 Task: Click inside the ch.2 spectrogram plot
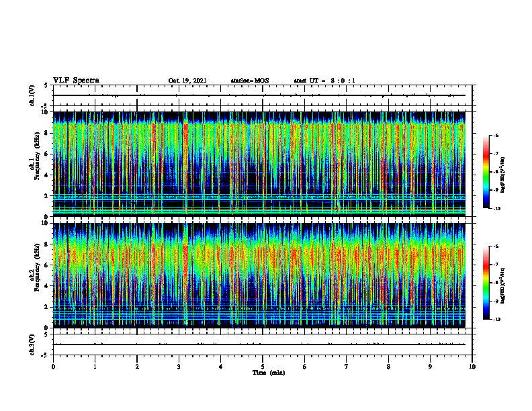point(259,275)
